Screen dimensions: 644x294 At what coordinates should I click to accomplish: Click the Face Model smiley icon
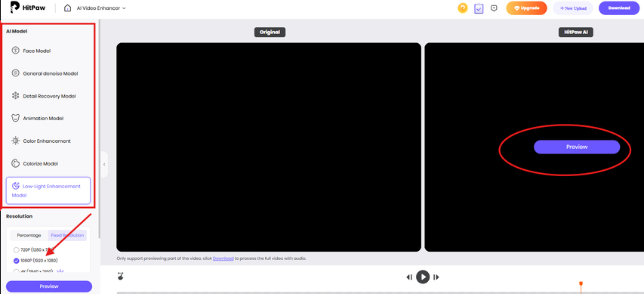(x=16, y=51)
